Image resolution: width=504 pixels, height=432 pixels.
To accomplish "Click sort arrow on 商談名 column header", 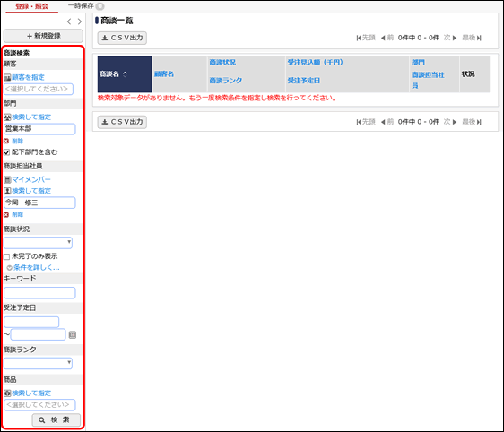I will click(x=125, y=74).
